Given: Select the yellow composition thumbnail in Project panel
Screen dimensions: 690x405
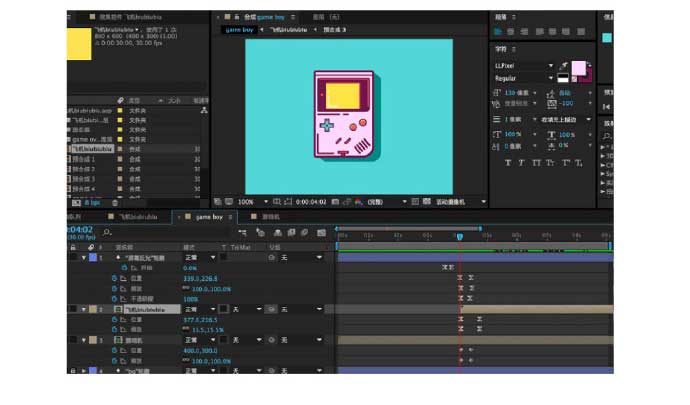Looking at the screenshot, I should pyautogui.click(x=79, y=44).
